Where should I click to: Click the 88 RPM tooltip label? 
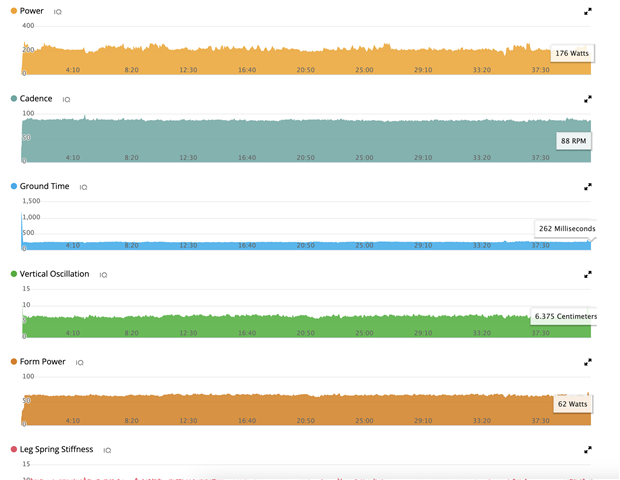573,141
